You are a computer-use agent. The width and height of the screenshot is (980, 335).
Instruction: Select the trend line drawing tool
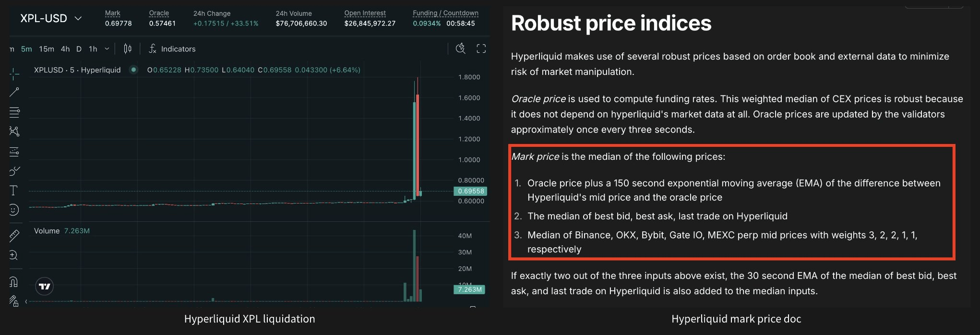point(14,92)
